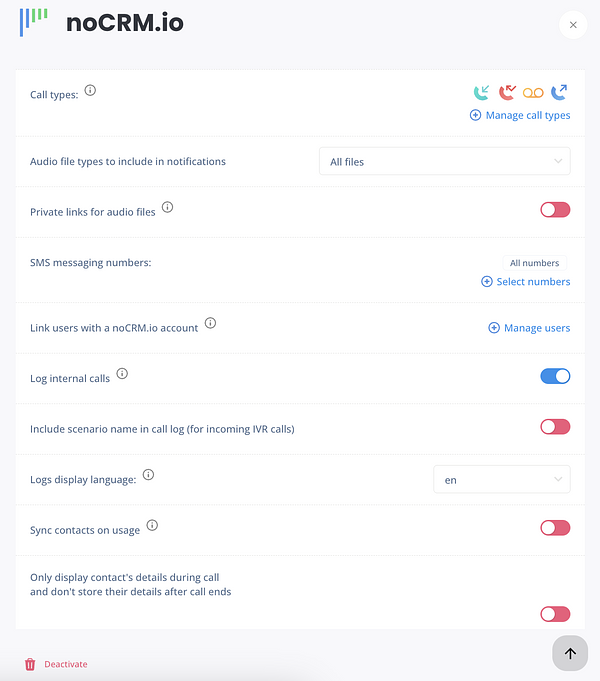Deactivate the noCRM.io integration
The width and height of the screenshot is (600, 681).
(x=56, y=664)
